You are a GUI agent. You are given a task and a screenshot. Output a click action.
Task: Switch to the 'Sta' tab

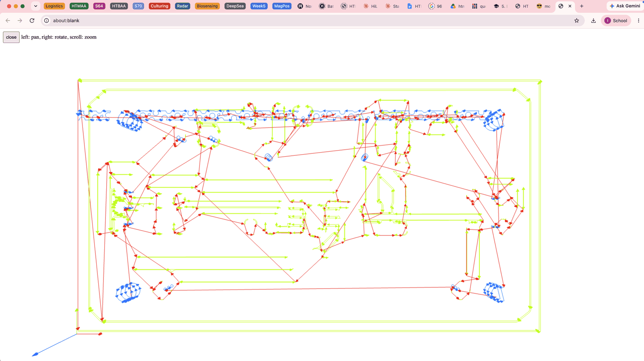(392, 6)
